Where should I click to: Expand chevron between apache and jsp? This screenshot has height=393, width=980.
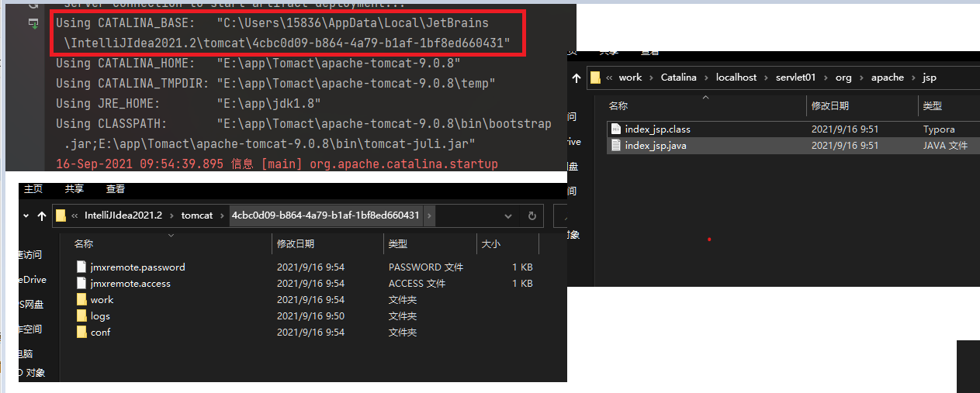point(913,78)
